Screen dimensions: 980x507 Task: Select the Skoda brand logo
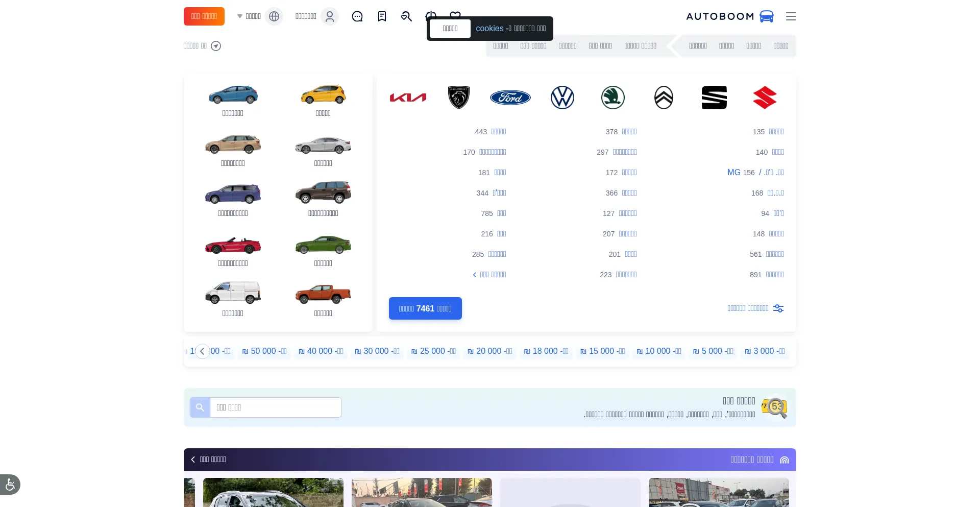point(613,98)
